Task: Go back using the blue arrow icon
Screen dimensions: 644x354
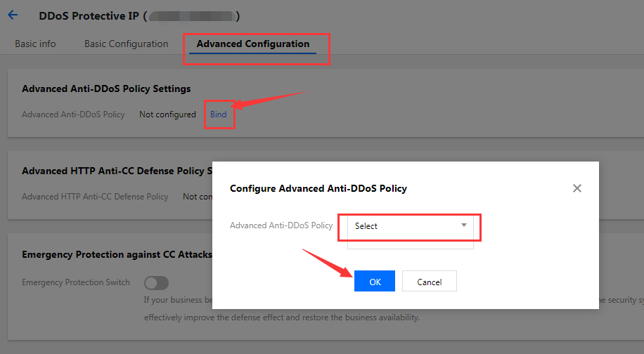Action: pyautogui.click(x=13, y=15)
